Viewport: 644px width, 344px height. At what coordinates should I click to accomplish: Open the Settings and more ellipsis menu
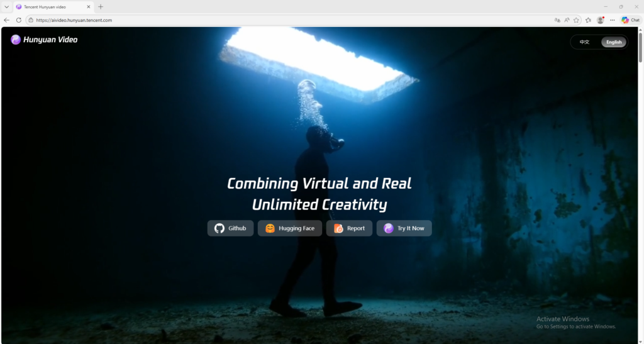tap(613, 20)
